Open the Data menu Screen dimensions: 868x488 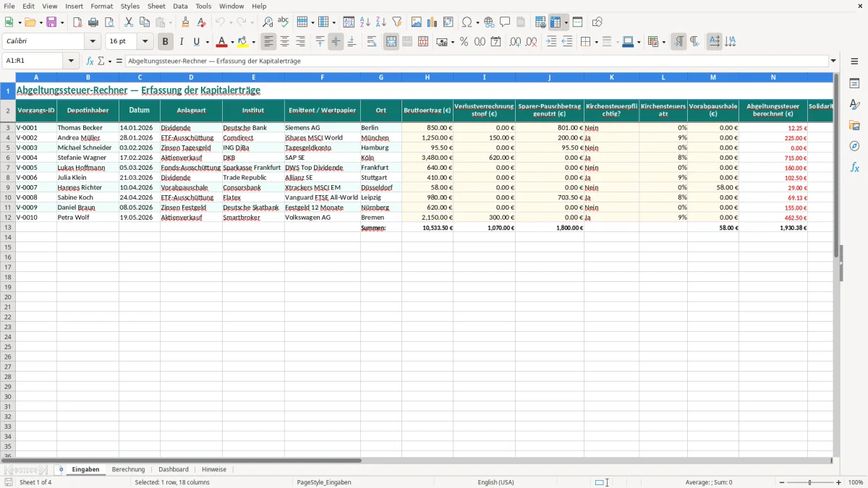pyautogui.click(x=180, y=6)
